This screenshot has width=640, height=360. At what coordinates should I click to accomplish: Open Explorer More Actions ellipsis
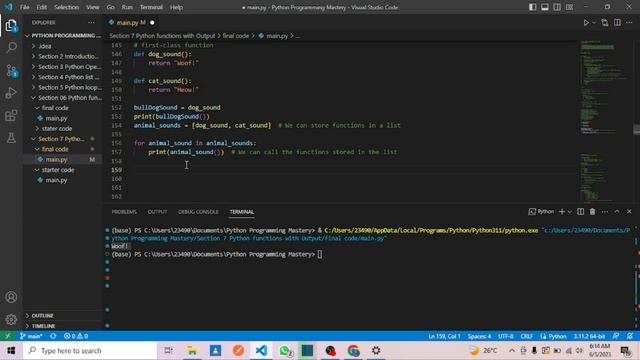91,23
